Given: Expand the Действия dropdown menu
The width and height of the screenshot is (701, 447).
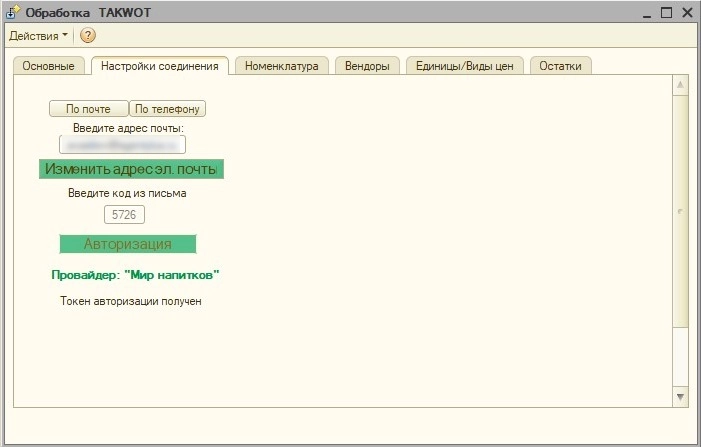Looking at the screenshot, I should tap(38, 36).
